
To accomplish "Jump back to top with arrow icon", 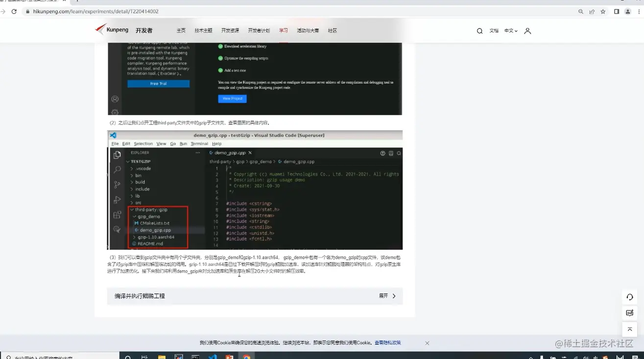I will [x=630, y=329].
